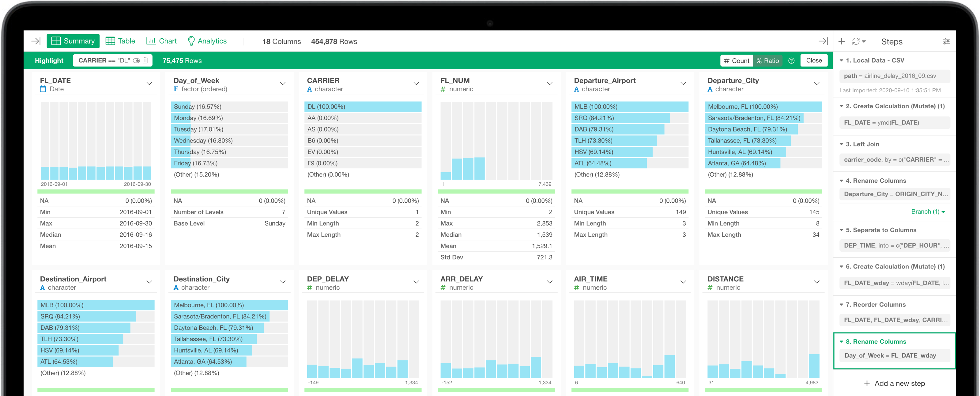Collapse step 3 Left Join
The height and width of the screenshot is (396, 980).
click(842, 144)
